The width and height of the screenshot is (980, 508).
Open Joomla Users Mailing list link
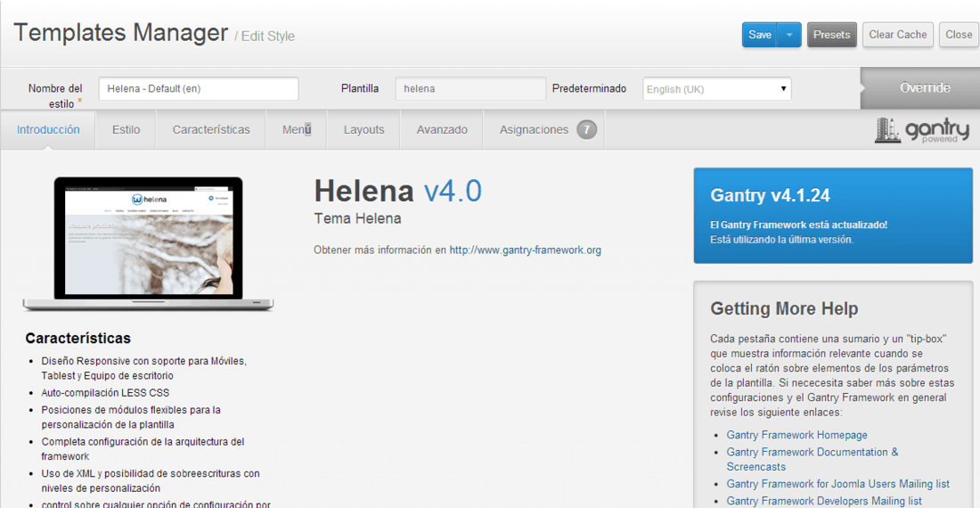tap(838, 484)
